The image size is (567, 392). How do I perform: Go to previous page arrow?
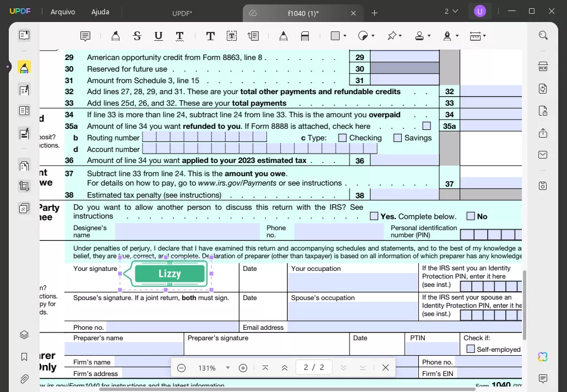coord(285,368)
